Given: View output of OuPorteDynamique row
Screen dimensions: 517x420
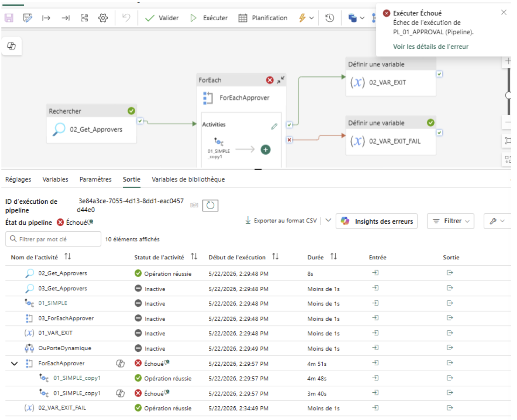Looking at the screenshot, I should (x=450, y=348).
